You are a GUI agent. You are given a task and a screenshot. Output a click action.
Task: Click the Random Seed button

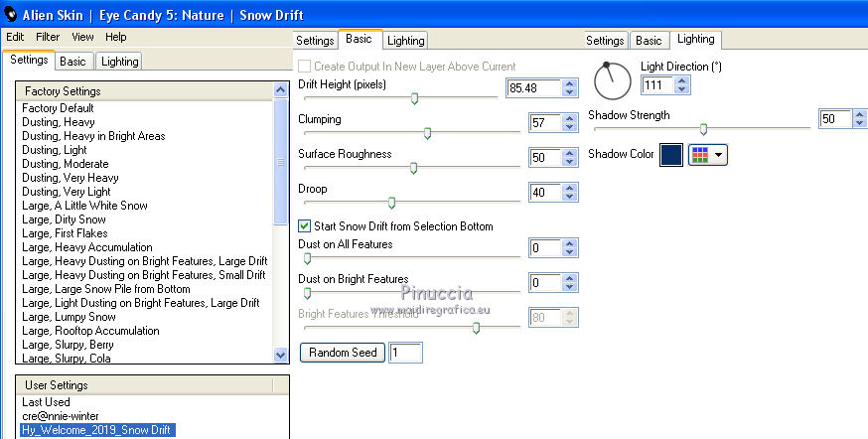pyautogui.click(x=343, y=353)
